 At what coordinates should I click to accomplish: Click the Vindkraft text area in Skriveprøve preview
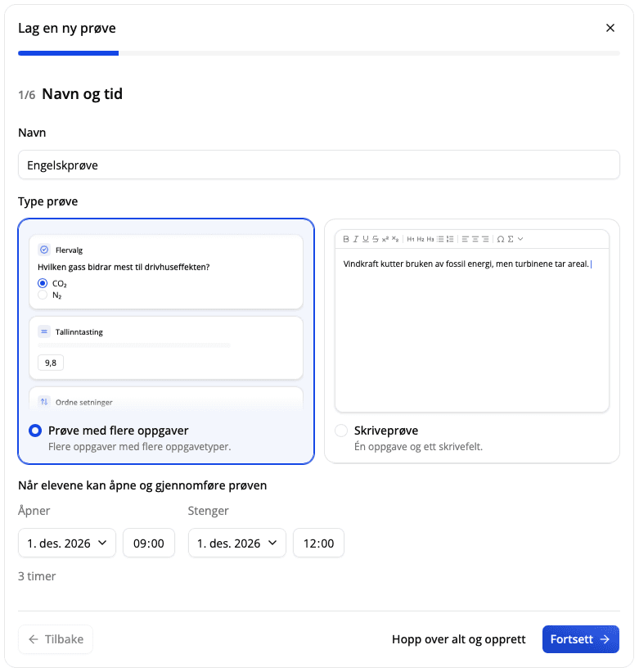[x=472, y=330]
